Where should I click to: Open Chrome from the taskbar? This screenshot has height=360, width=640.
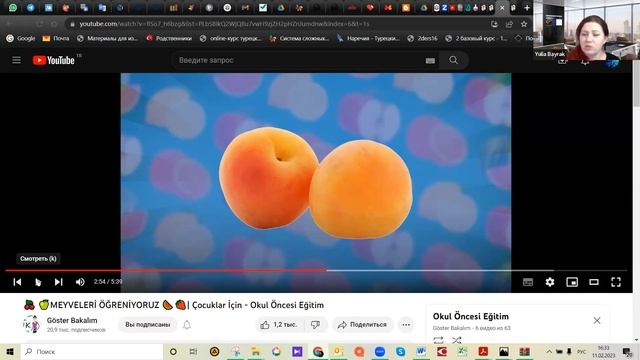[318, 351]
